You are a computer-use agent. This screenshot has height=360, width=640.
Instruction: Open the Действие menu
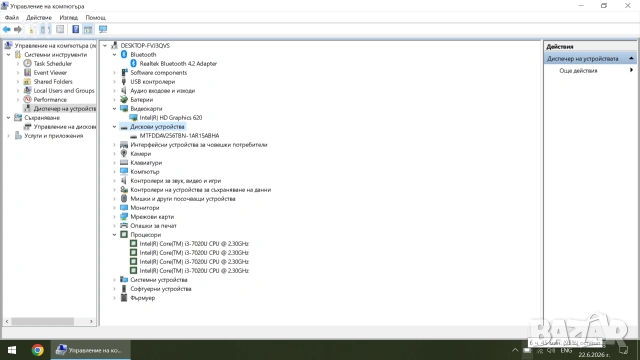coord(39,18)
